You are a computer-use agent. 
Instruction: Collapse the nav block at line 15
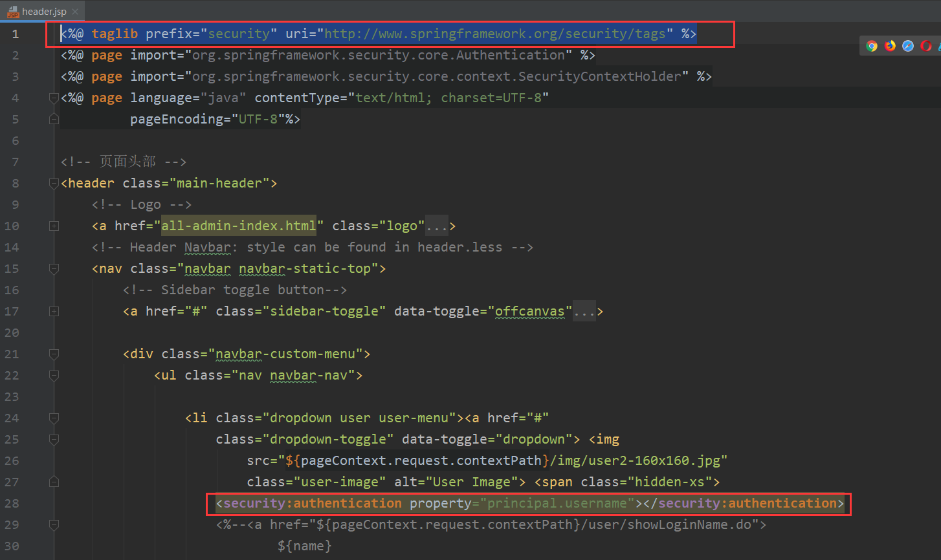[54, 268]
